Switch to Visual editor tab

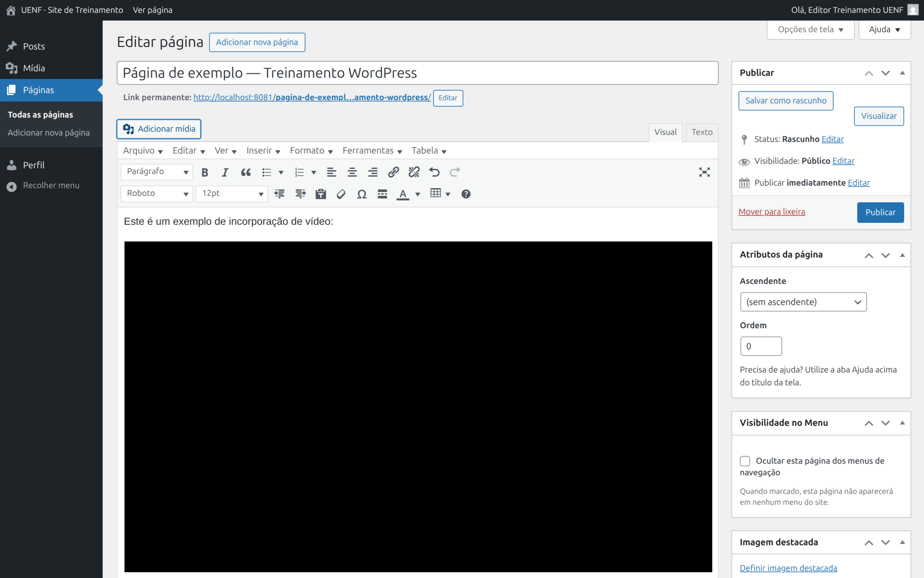pyautogui.click(x=665, y=132)
